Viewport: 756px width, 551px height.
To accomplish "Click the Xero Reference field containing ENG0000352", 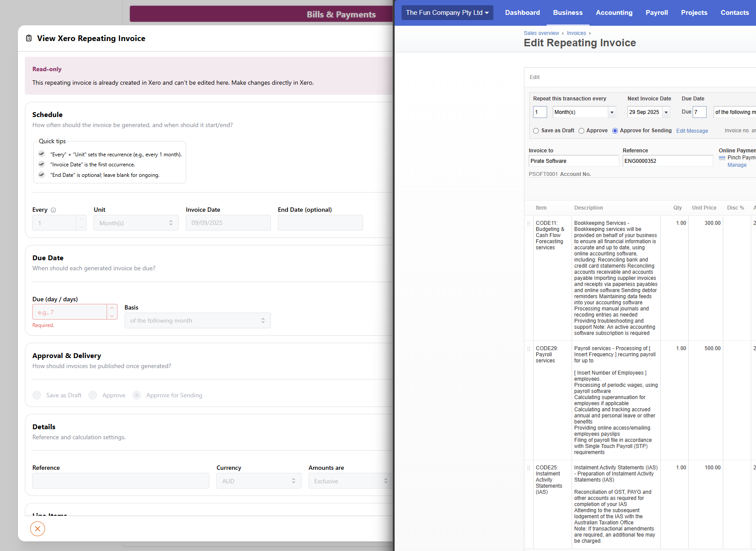I will (667, 161).
